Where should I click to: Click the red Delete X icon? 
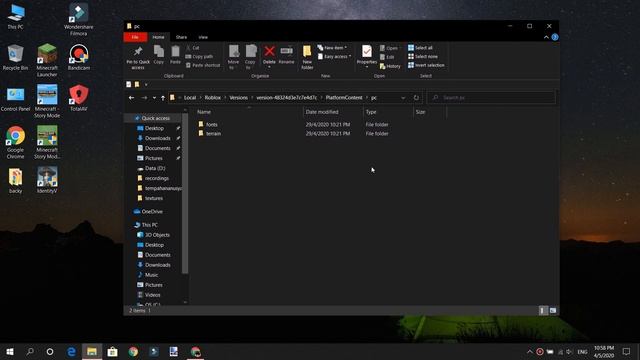click(269, 51)
